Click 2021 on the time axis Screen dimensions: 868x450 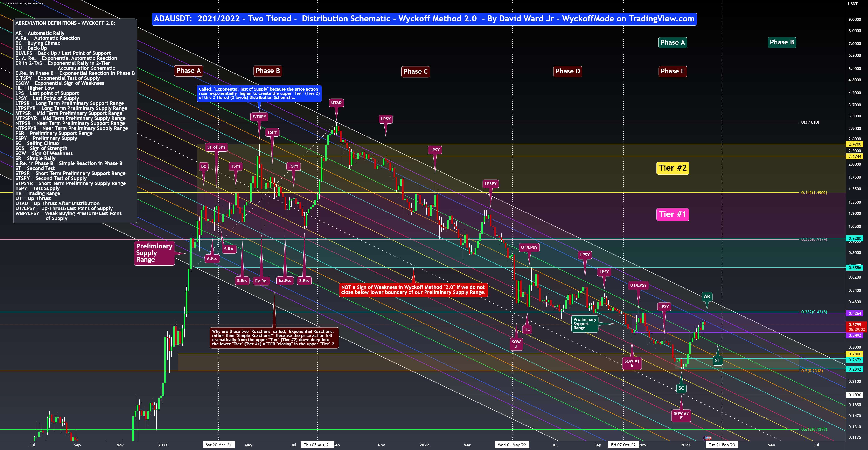coord(163,445)
